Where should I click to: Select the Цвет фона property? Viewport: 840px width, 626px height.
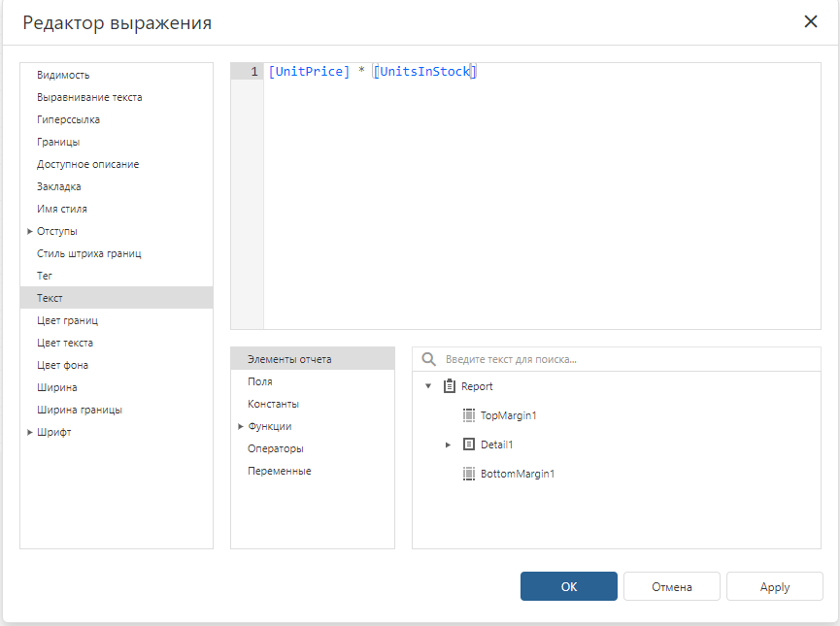[x=117, y=365]
